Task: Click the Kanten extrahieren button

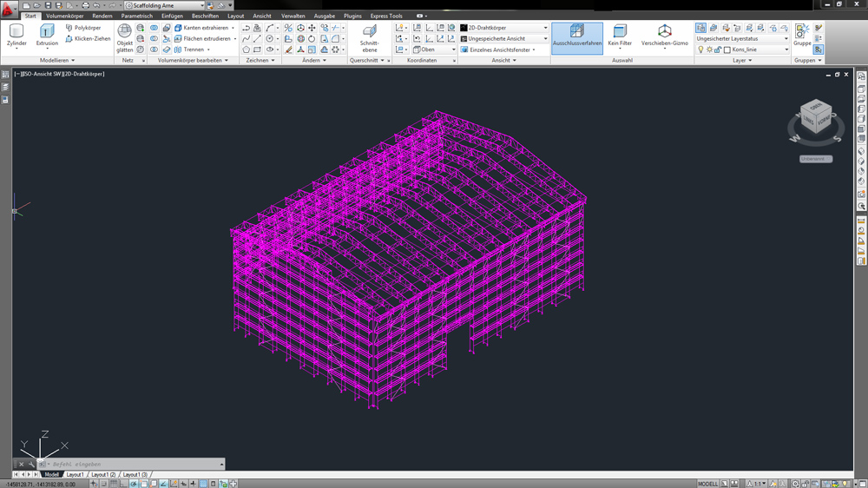Action: (x=205, y=28)
